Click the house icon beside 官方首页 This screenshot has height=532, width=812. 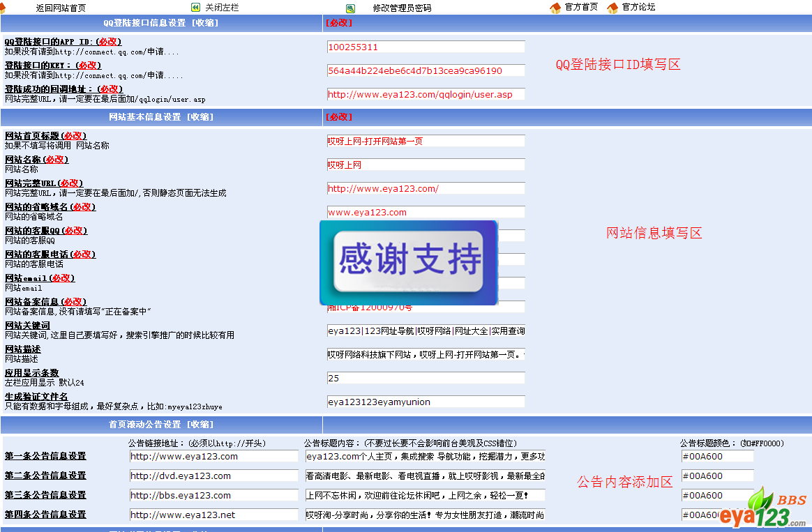click(x=555, y=8)
